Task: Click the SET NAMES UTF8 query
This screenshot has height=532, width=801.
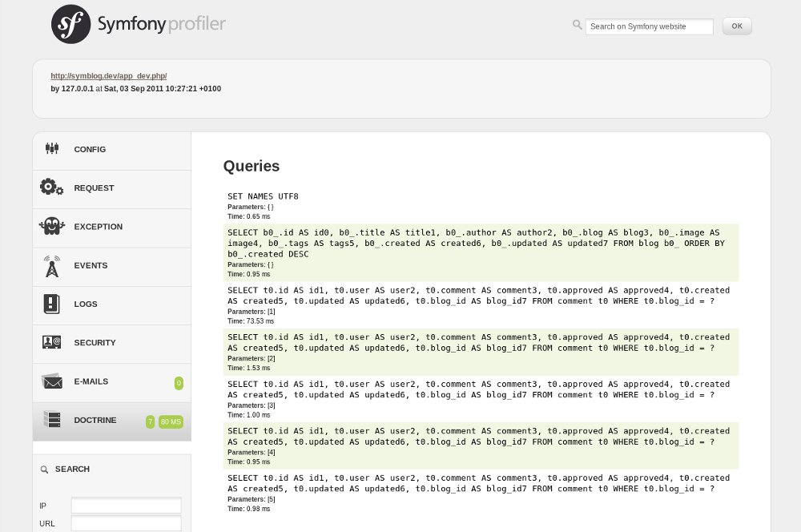Action: pyautogui.click(x=263, y=196)
